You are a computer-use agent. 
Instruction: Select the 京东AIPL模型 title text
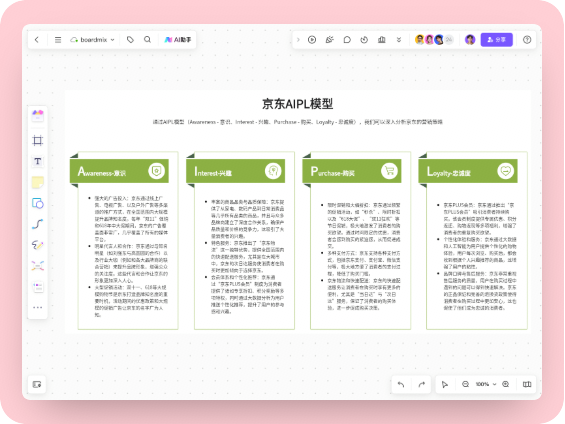click(298, 104)
